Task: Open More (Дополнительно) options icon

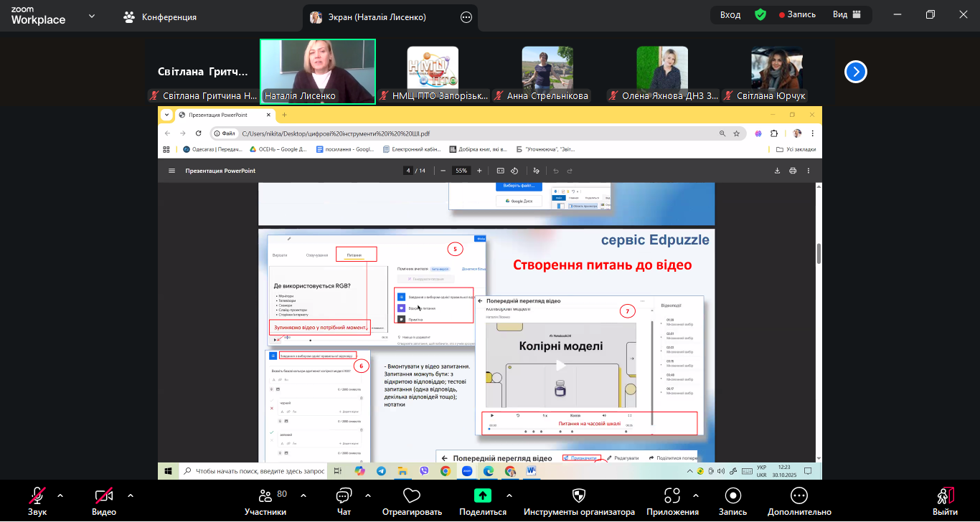Action: coord(798,496)
